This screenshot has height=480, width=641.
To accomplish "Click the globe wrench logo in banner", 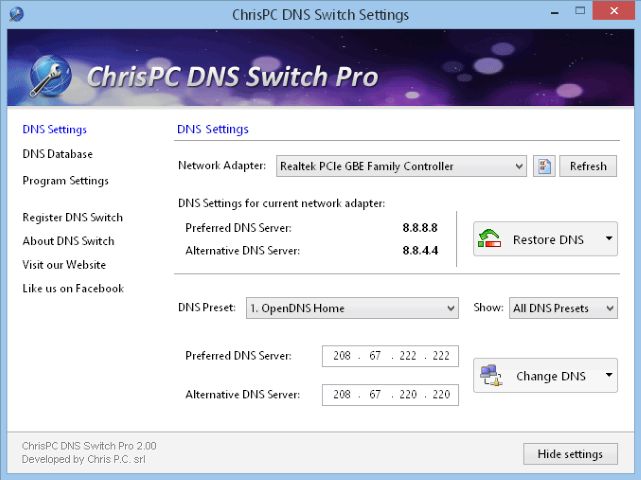I will pyautogui.click(x=51, y=76).
